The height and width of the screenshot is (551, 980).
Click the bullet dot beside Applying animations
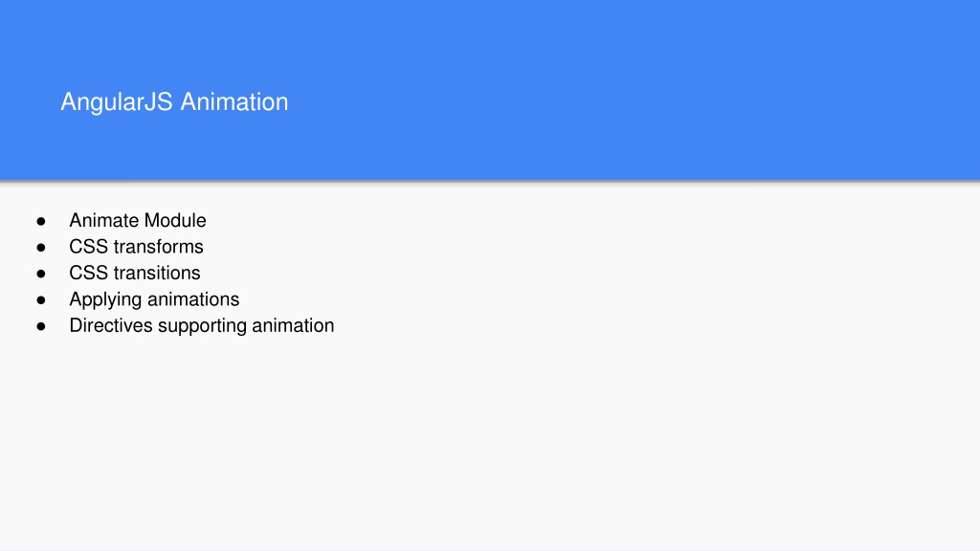pyautogui.click(x=41, y=299)
